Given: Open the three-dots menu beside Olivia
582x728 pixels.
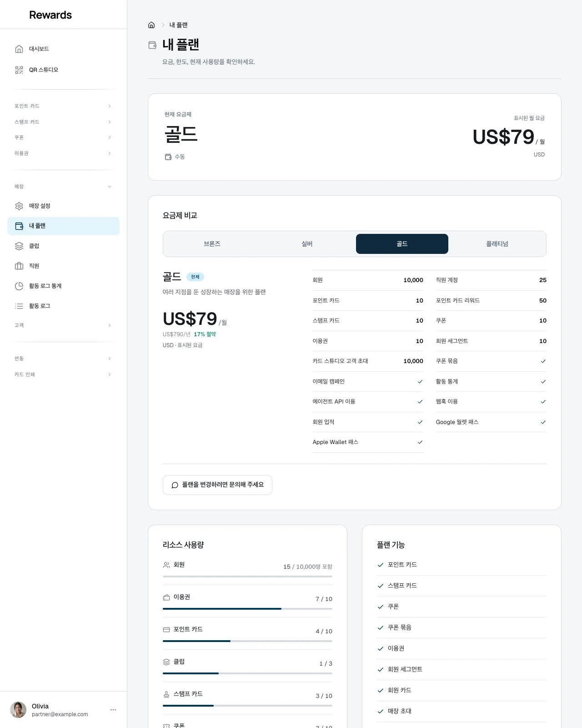Looking at the screenshot, I should (x=113, y=710).
